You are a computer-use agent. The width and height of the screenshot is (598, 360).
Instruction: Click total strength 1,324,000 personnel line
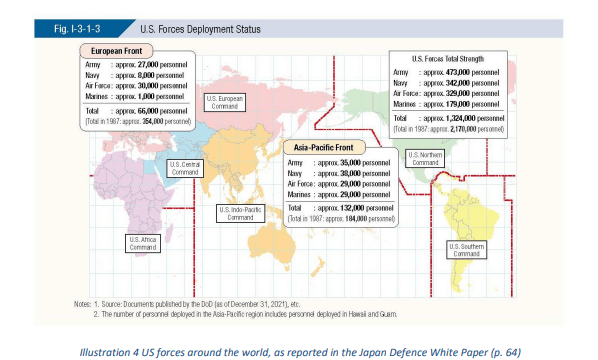click(x=448, y=118)
